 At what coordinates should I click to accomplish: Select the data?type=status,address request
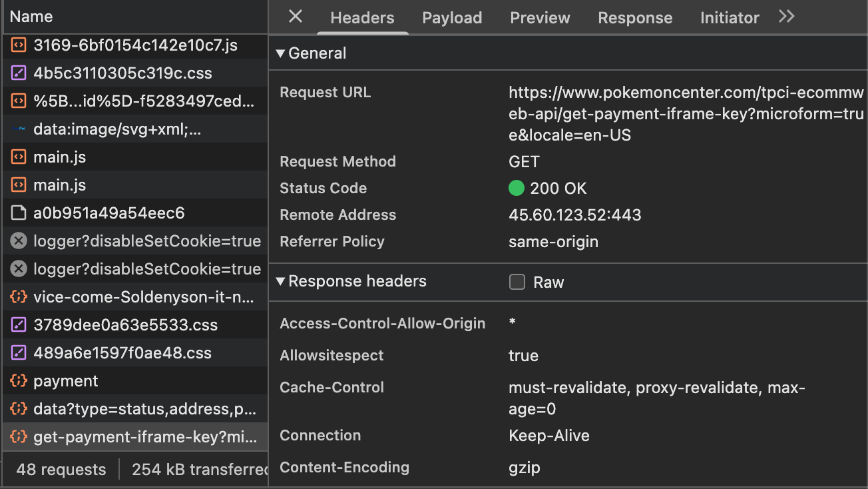(135, 409)
